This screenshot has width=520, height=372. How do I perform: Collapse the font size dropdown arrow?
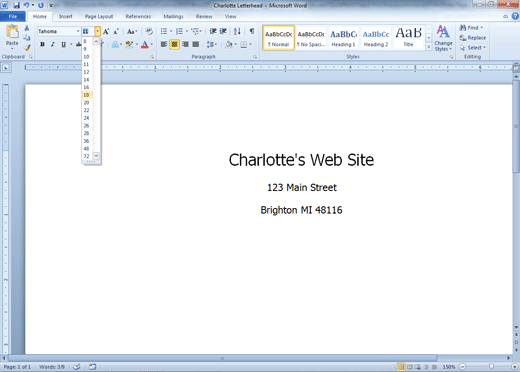click(97, 31)
